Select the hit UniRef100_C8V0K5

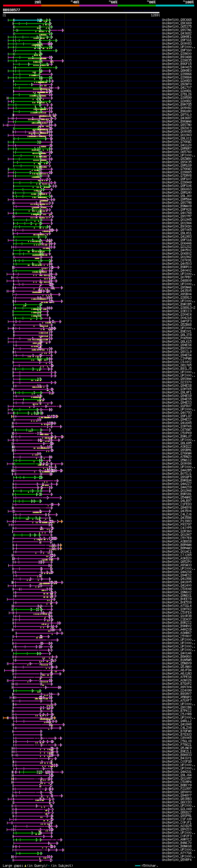point(177,738)
